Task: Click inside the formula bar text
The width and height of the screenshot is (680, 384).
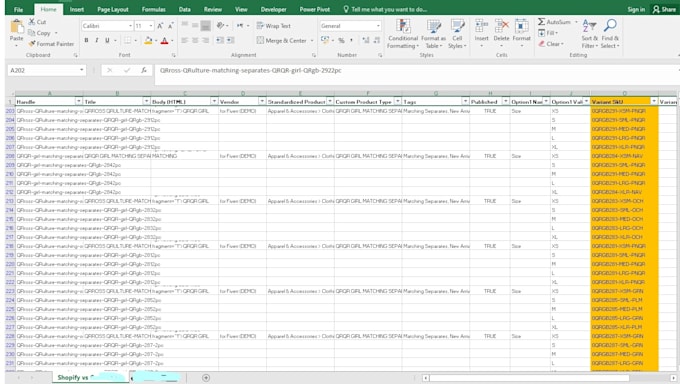Action: [x=250, y=70]
